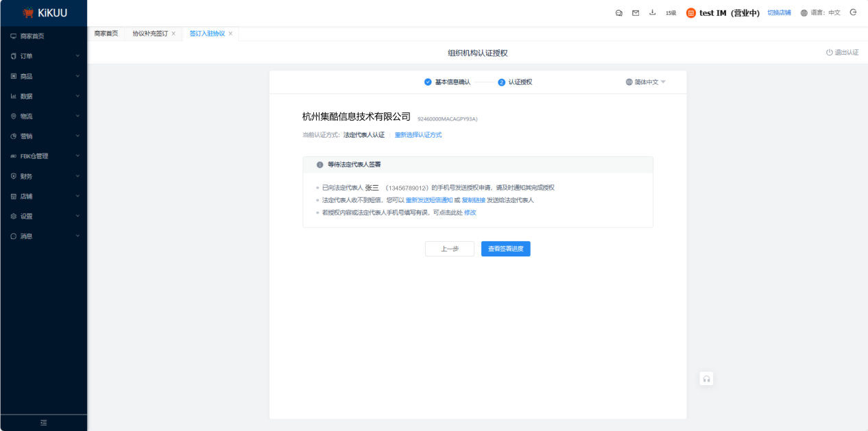Viewport: 868px width, 431px height.
Task: Click the company name 杭州集酷信息技术有限公司
Action: 357,116
